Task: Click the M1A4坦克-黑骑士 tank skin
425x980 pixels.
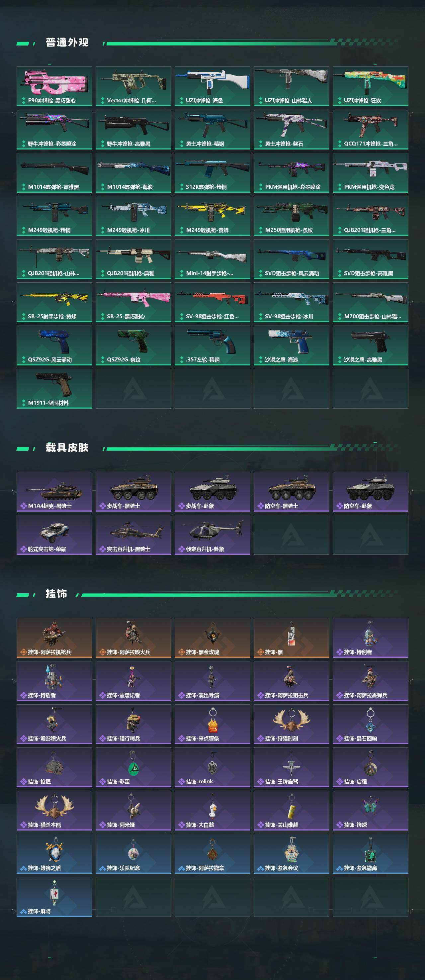Action: [54, 492]
